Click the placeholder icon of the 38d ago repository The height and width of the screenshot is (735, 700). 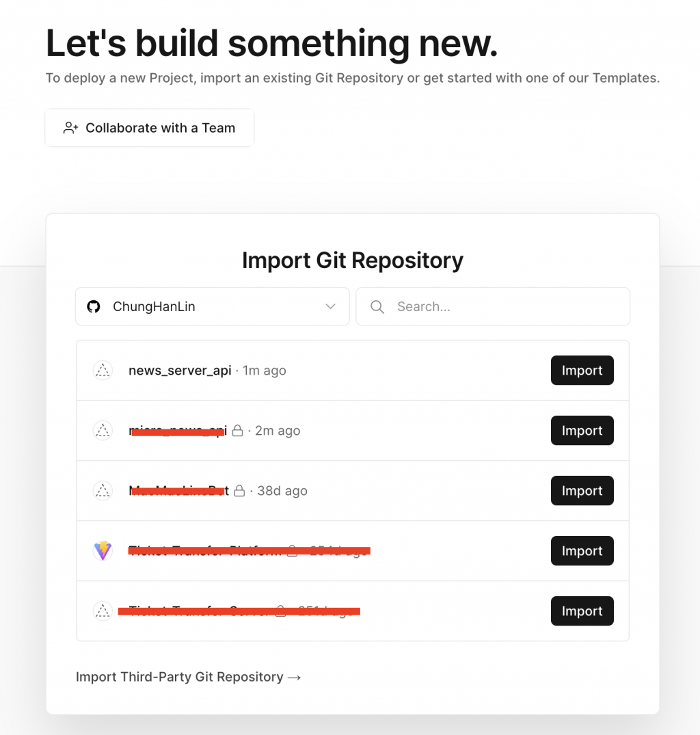103,490
